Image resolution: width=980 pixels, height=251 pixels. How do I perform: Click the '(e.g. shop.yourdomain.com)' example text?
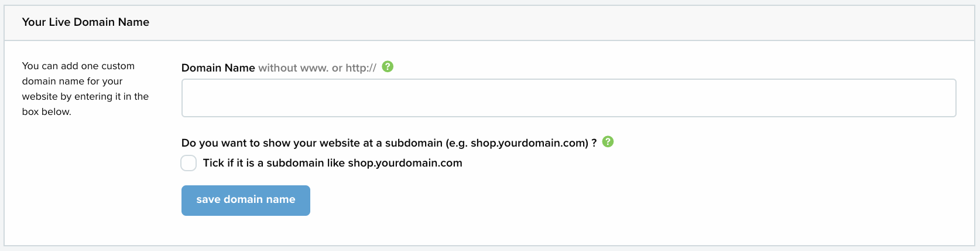[517, 143]
